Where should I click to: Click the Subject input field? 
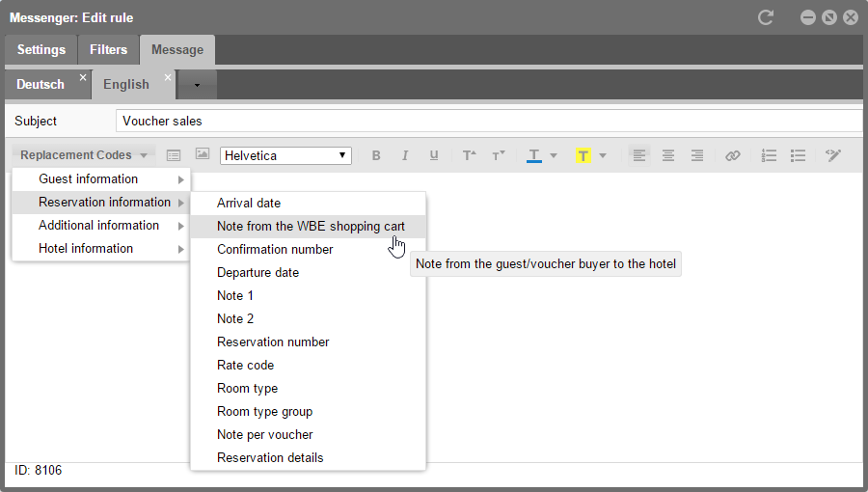pyautogui.click(x=489, y=121)
